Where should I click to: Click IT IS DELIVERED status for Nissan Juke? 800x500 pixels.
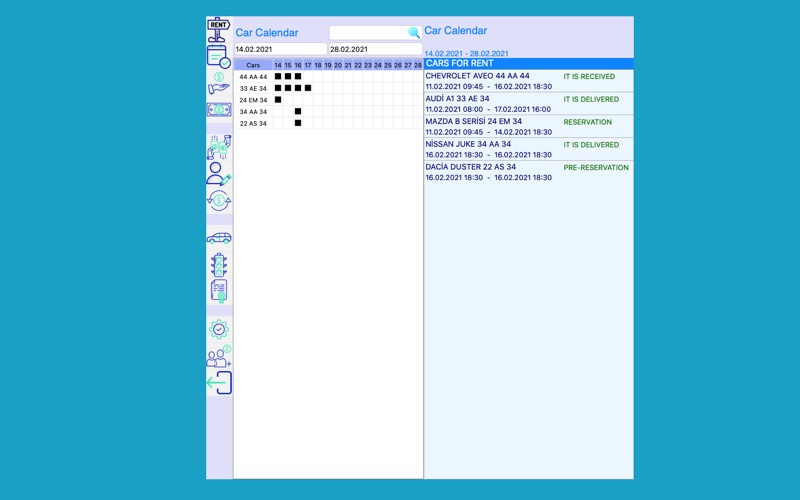(x=591, y=145)
